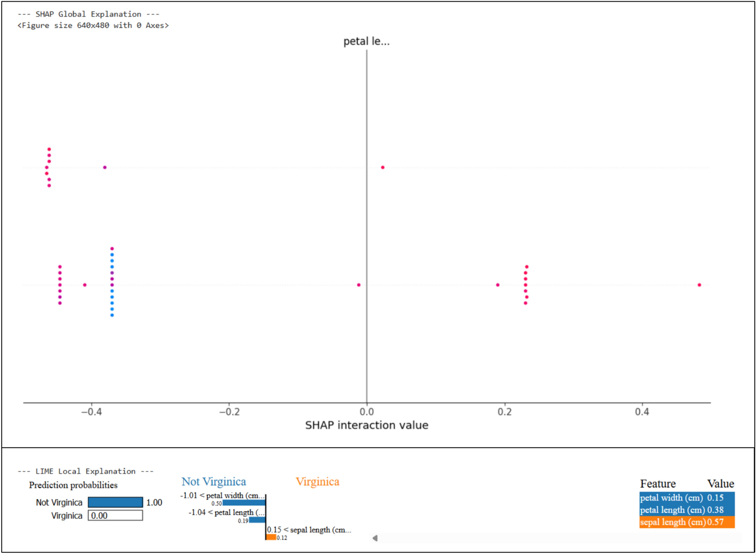Click the 'SHAP interaction value' axis label
The width and height of the screenshot is (756, 554).
[366, 425]
